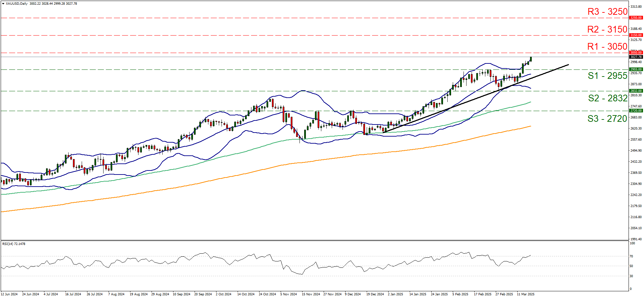The width and height of the screenshot is (644, 298).
Task: Select the S3 - 2720 support label
Action: (x=607, y=119)
